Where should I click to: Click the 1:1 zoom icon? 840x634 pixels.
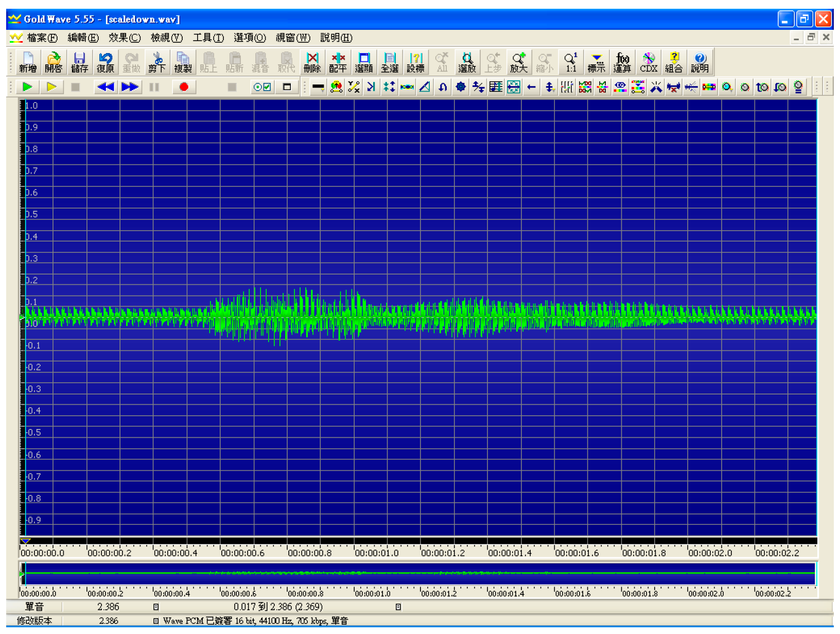click(x=570, y=62)
